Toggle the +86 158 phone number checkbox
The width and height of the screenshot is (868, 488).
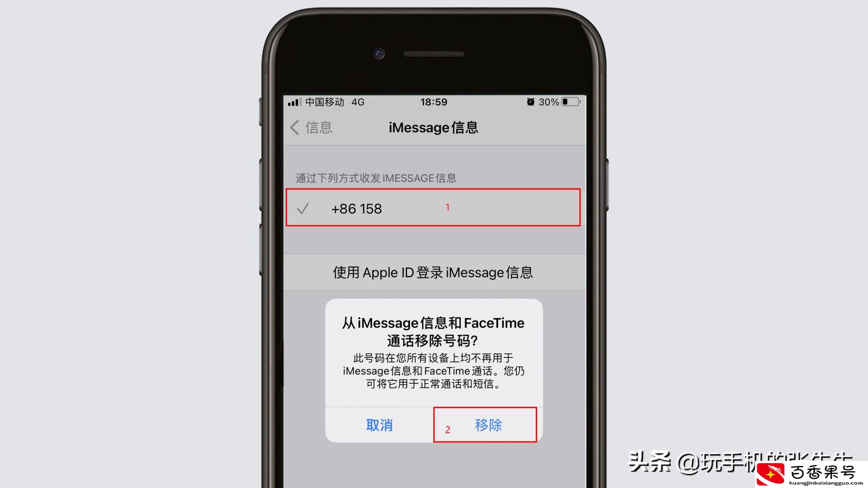click(303, 208)
